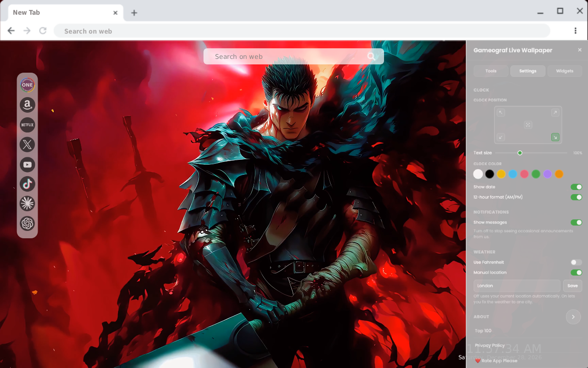Open the Top 100 link
588x368 pixels.
point(483,331)
